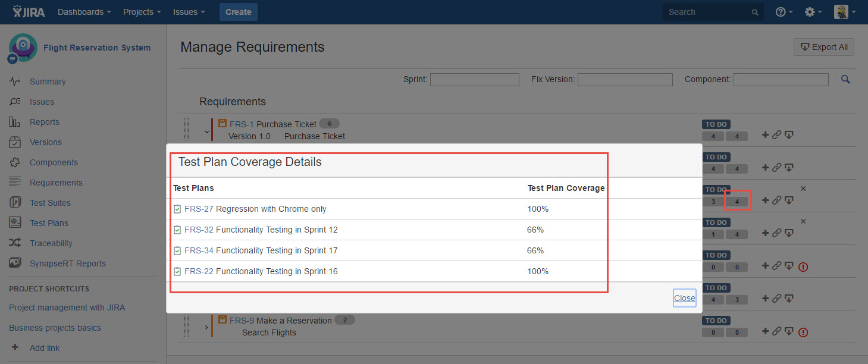Screen dimensions: 868x364
Task: Click the blue Create button
Action: pos(238,12)
